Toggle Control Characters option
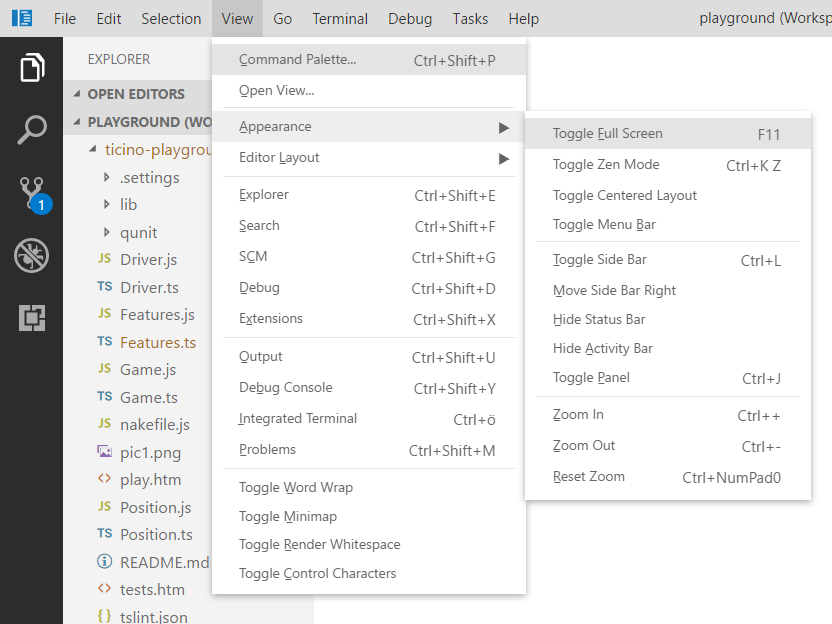Viewport: 832px width, 624px height. point(369,574)
